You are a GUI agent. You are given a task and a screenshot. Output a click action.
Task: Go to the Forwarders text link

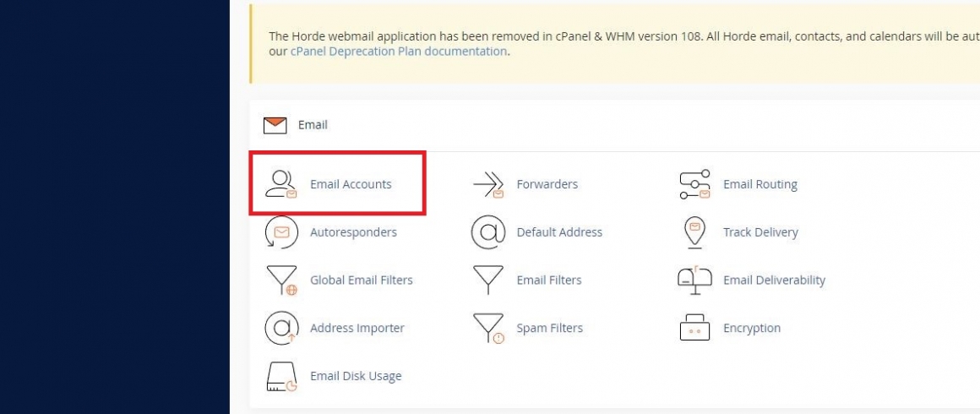tap(547, 184)
